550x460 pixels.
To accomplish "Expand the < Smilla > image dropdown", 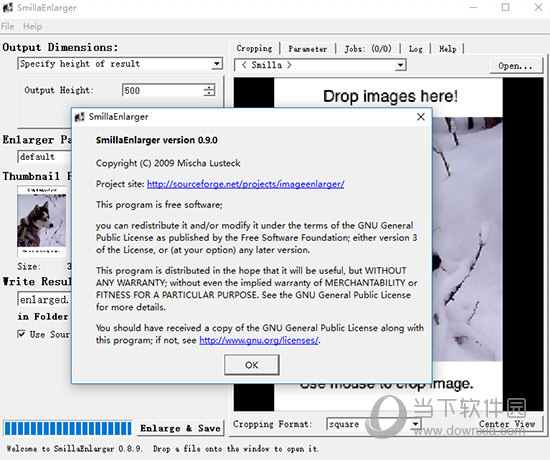I will [400, 65].
